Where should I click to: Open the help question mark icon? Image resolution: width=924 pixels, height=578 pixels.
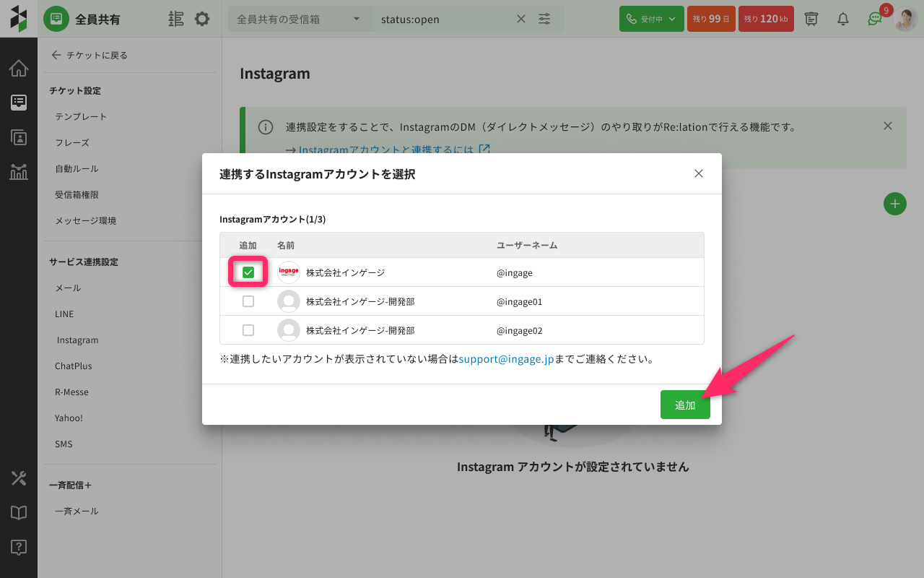[19, 547]
